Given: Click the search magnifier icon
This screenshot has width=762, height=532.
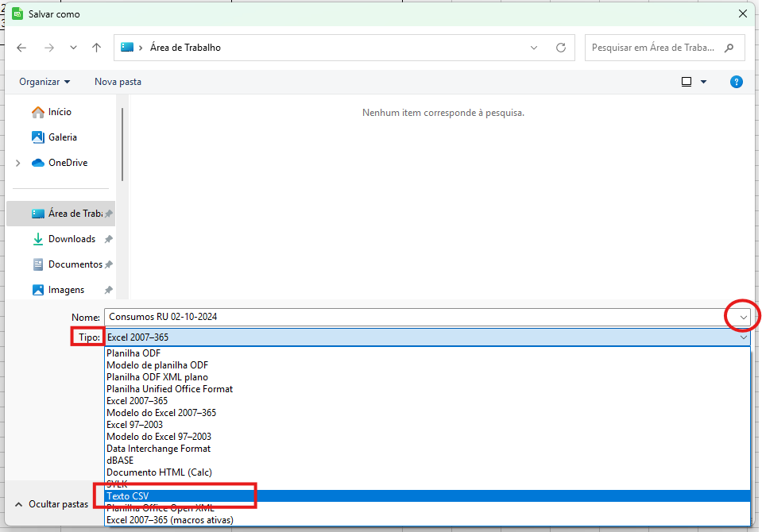Looking at the screenshot, I should pyautogui.click(x=729, y=48).
